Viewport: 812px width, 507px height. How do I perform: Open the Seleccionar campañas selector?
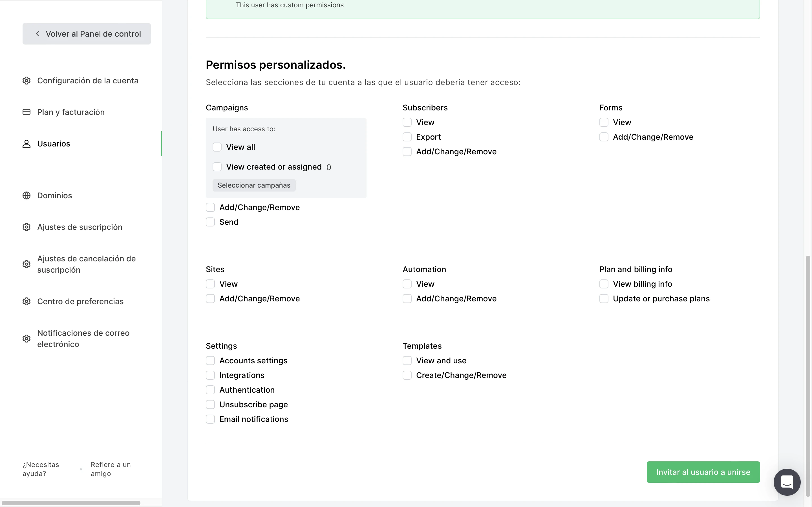pyautogui.click(x=254, y=185)
